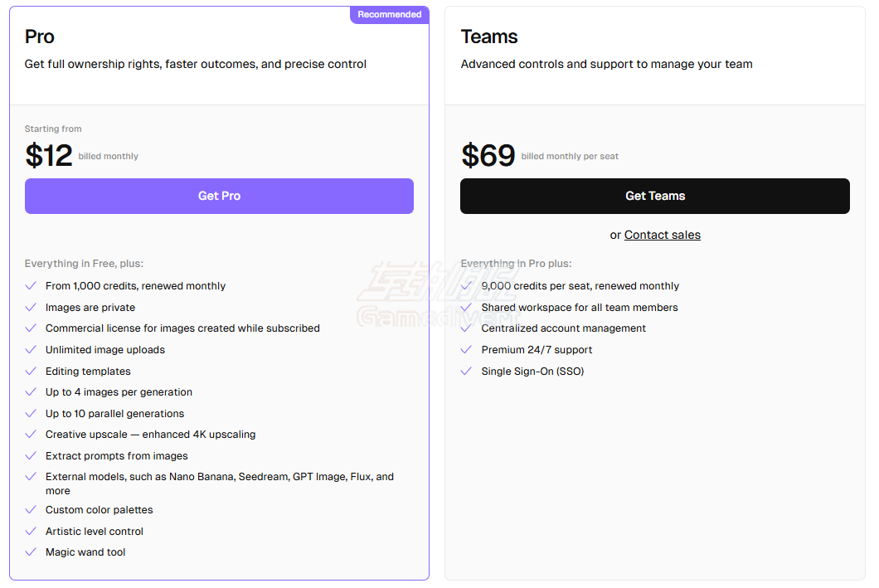Click the "$12" price text
This screenshot has height=588, width=879.
[x=48, y=154]
